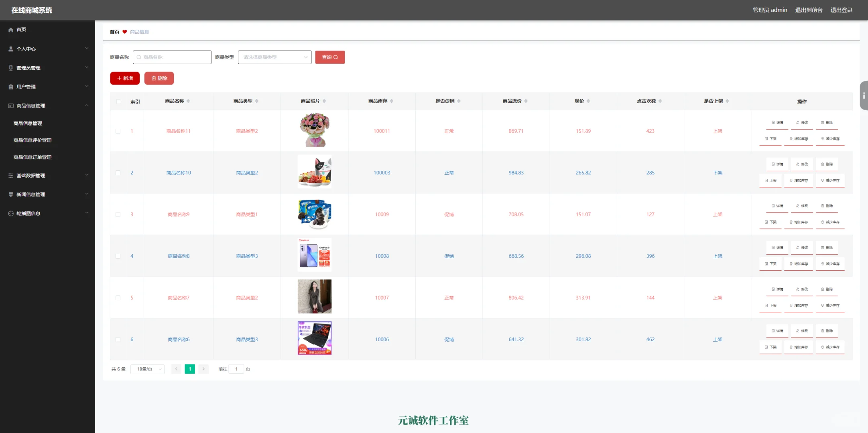This screenshot has height=433, width=868.
Task: Click the 新增 add button
Action: [125, 78]
